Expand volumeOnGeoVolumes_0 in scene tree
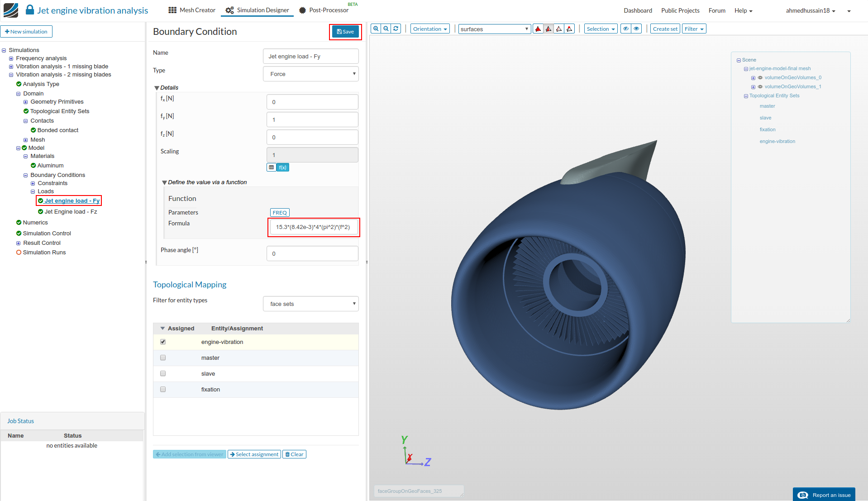The height and width of the screenshot is (501, 868). (753, 78)
